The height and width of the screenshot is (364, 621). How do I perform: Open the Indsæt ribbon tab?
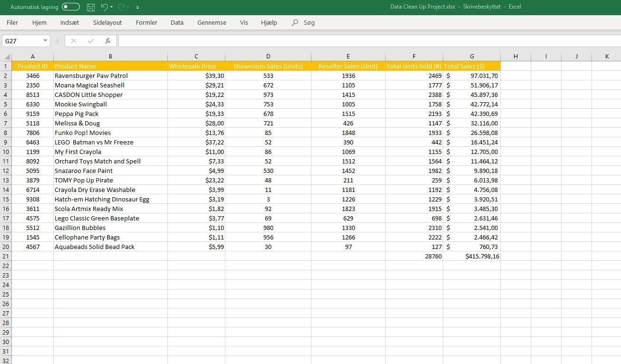[x=70, y=22]
